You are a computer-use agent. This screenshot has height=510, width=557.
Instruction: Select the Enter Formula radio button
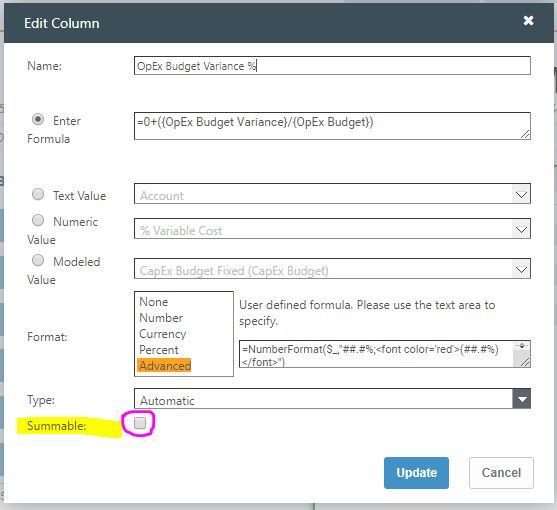(38, 119)
